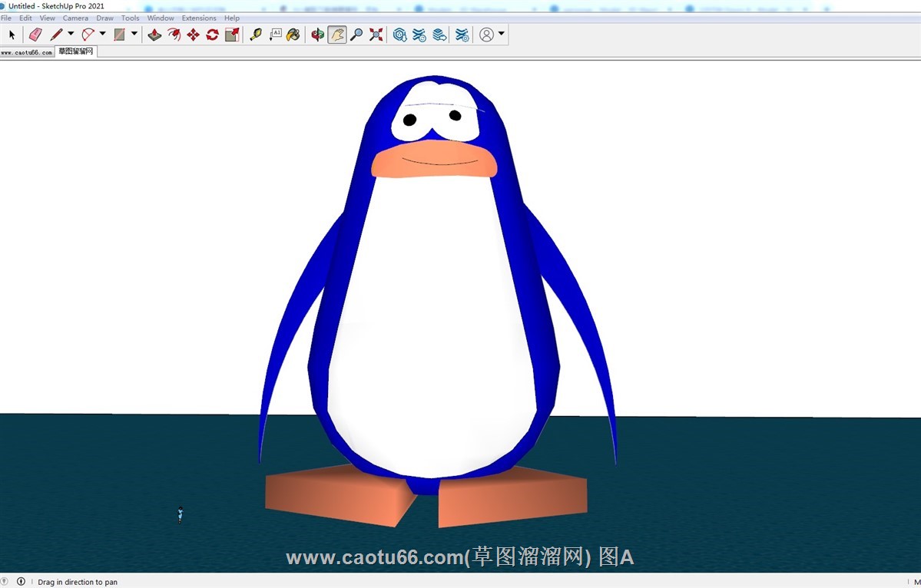Open the Draw menu
The width and height of the screenshot is (921, 588).
pyautogui.click(x=104, y=18)
